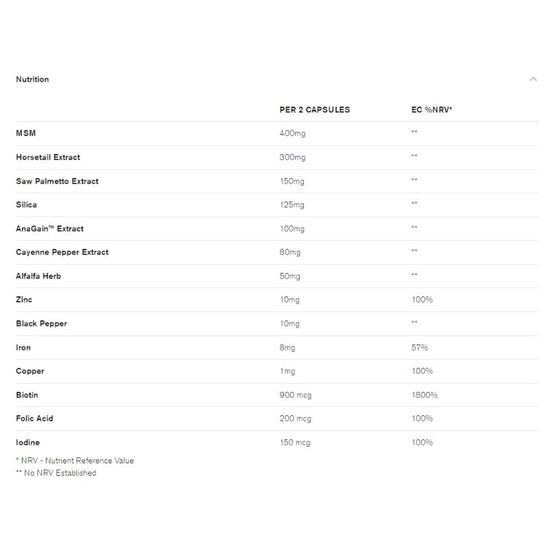Click the Folic Acid 200 mcg amount
Image resolution: width=550 pixels, height=550 pixels.
(x=295, y=418)
